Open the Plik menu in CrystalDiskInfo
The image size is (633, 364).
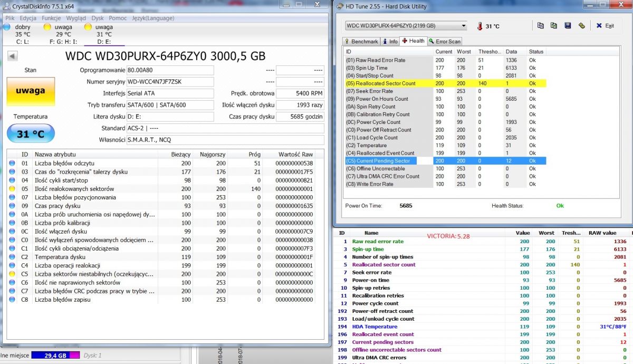[x=9, y=18]
